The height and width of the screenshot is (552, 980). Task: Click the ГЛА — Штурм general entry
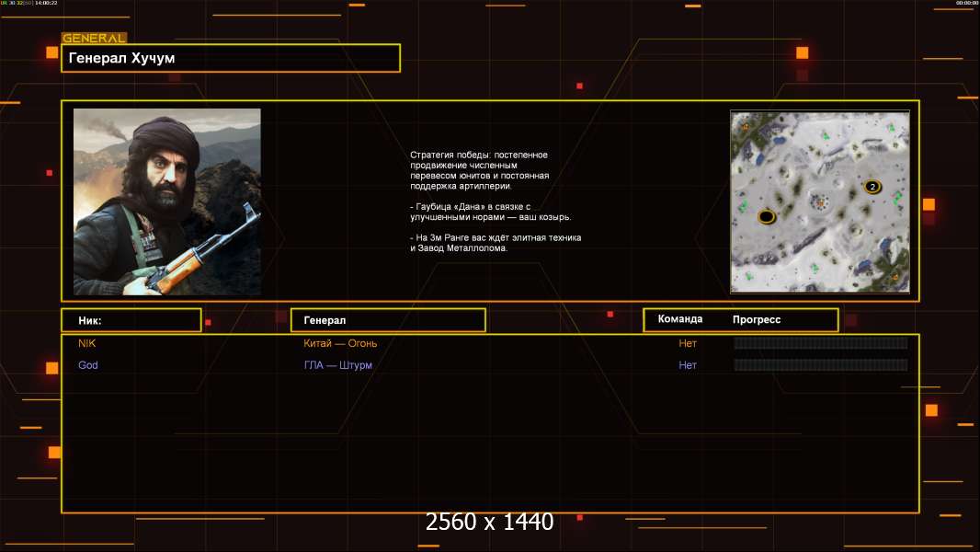pos(337,365)
